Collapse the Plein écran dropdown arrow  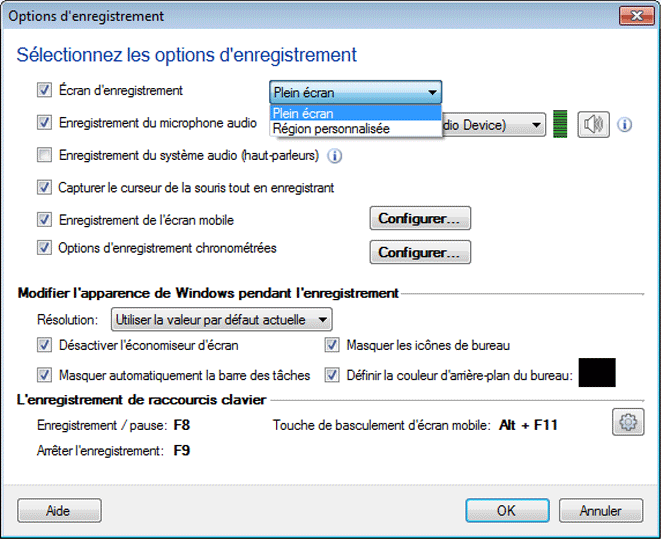pyautogui.click(x=432, y=93)
